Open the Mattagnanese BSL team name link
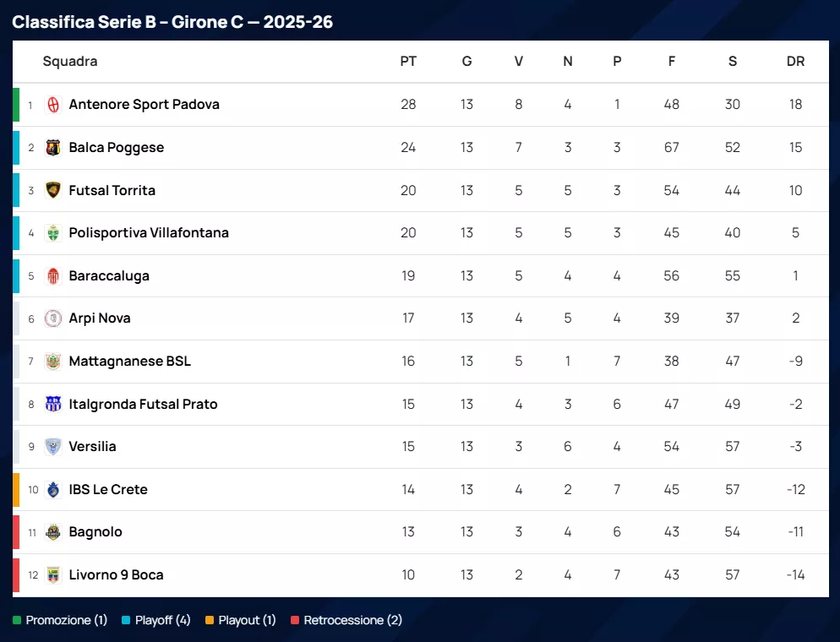Screen dimensions: 840x642 (129, 362)
